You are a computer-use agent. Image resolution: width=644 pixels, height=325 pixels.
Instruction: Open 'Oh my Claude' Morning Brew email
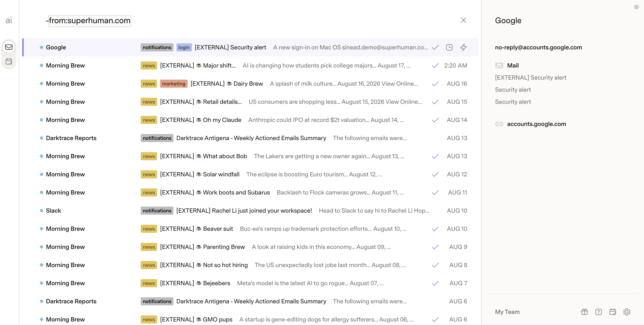click(250, 120)
